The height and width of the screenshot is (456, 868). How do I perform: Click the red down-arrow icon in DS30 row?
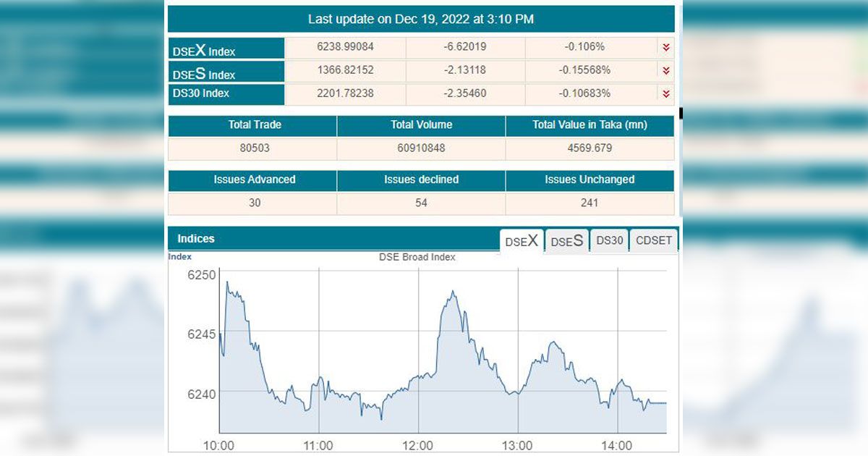[x=665, y=94]
